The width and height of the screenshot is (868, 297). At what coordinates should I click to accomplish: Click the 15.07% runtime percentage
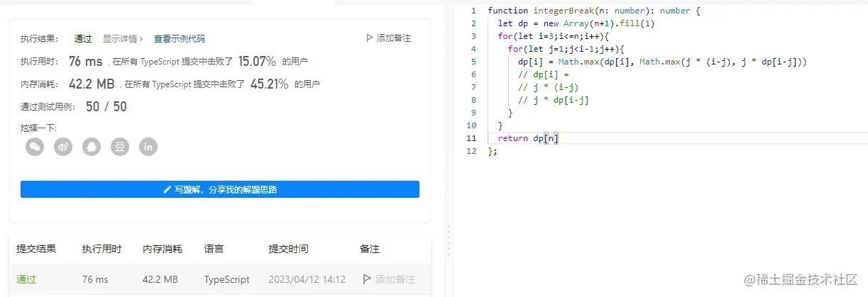(x=257, y=62)
